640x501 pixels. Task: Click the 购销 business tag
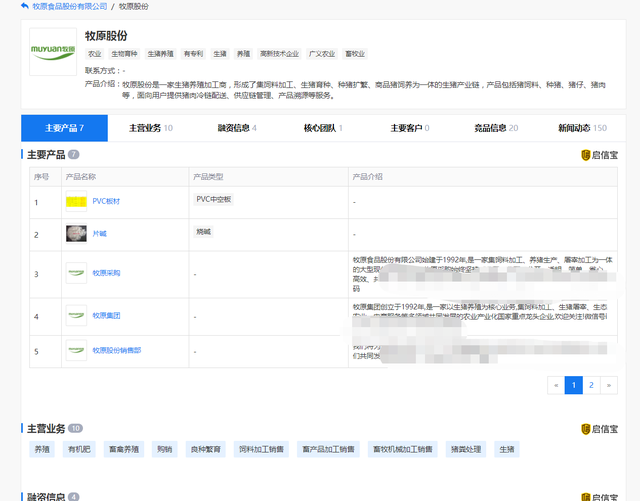tap(164, 450)
